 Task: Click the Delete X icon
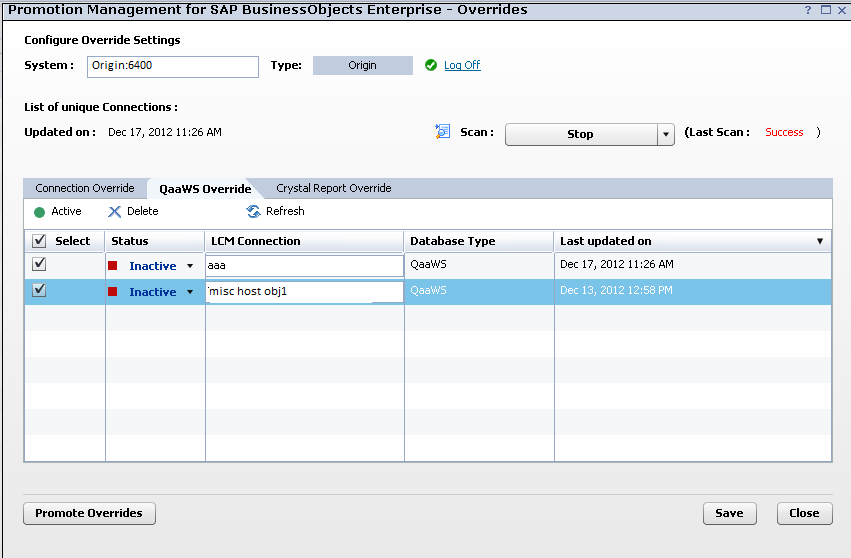pos(114,212)
